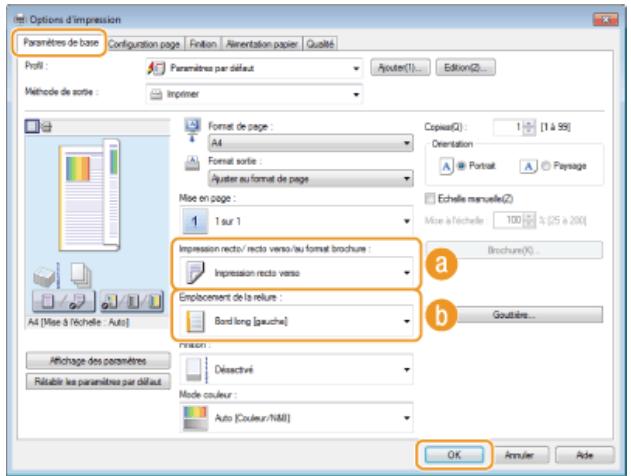This screenshot has width=631, height=476.
Task: Click Rétablir les paramètres par défaut
Action: (98, 381)
